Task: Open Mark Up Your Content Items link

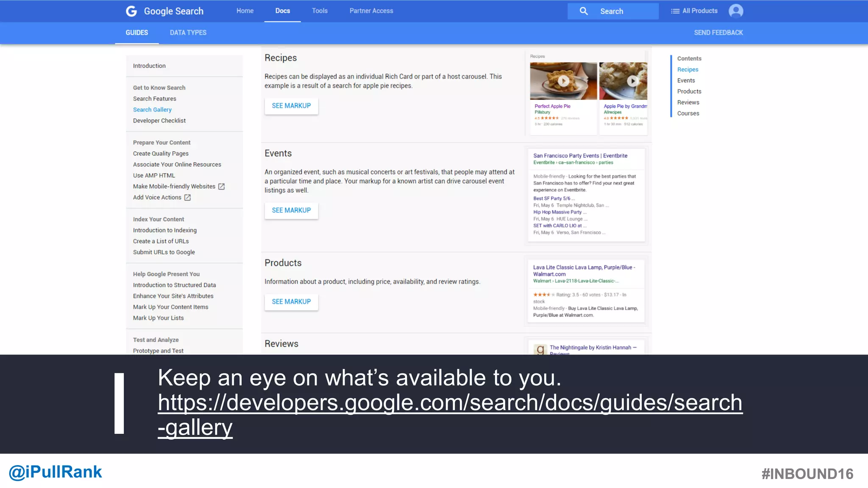Action: point(170,307)
